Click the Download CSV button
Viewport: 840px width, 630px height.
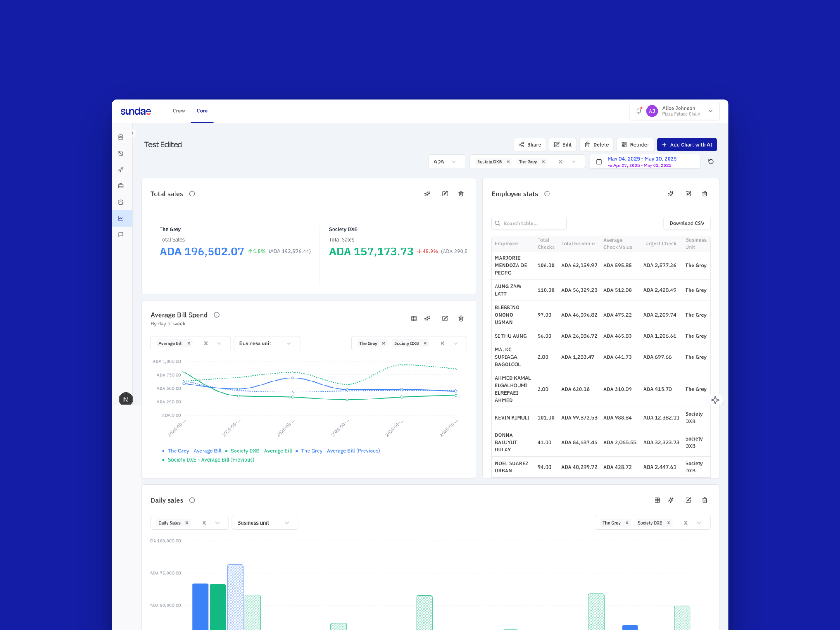[687, 223]
